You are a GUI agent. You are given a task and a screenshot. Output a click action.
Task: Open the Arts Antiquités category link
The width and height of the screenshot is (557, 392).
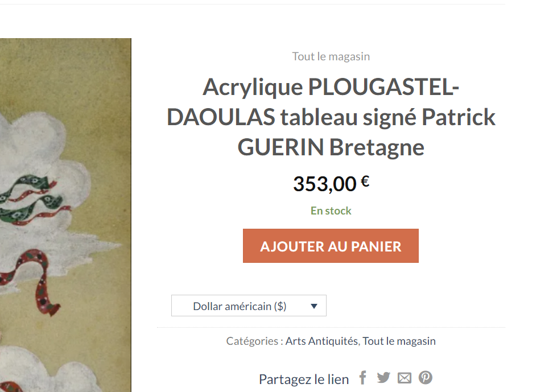pos(321,341)
